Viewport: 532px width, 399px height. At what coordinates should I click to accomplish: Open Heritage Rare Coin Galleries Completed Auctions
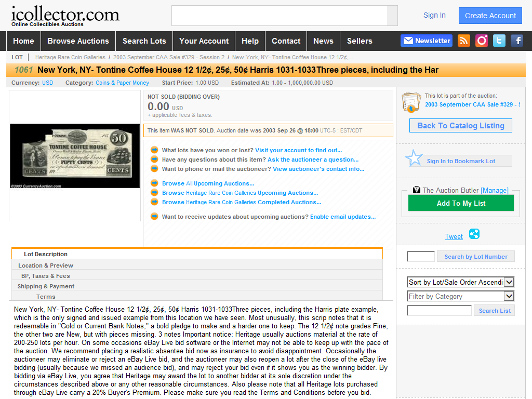point(242,202)
